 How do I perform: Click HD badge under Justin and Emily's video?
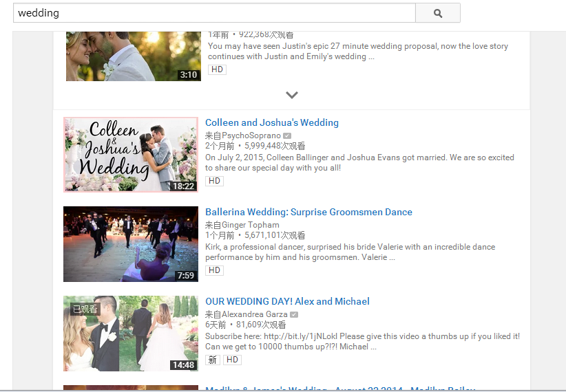click(x=217, y=69)
